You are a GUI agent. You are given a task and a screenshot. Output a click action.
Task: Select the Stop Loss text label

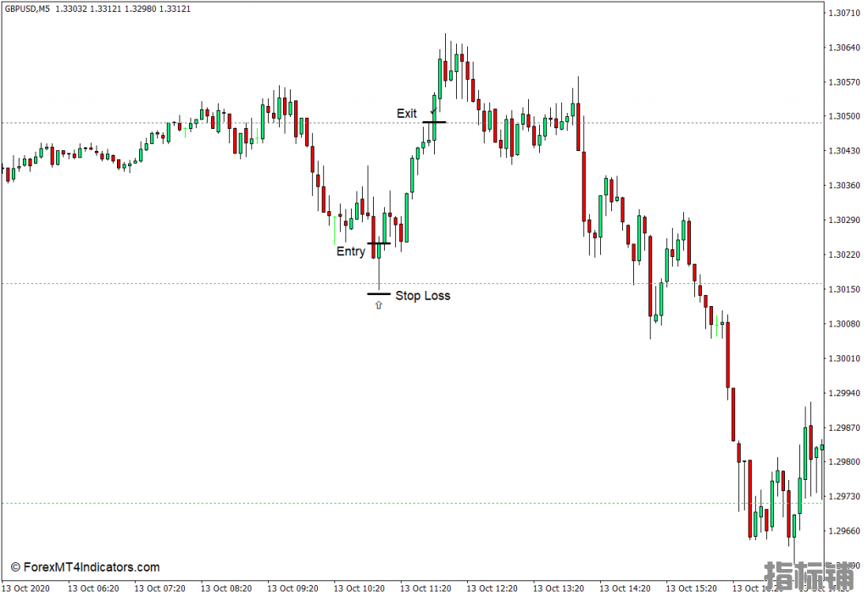423,296
